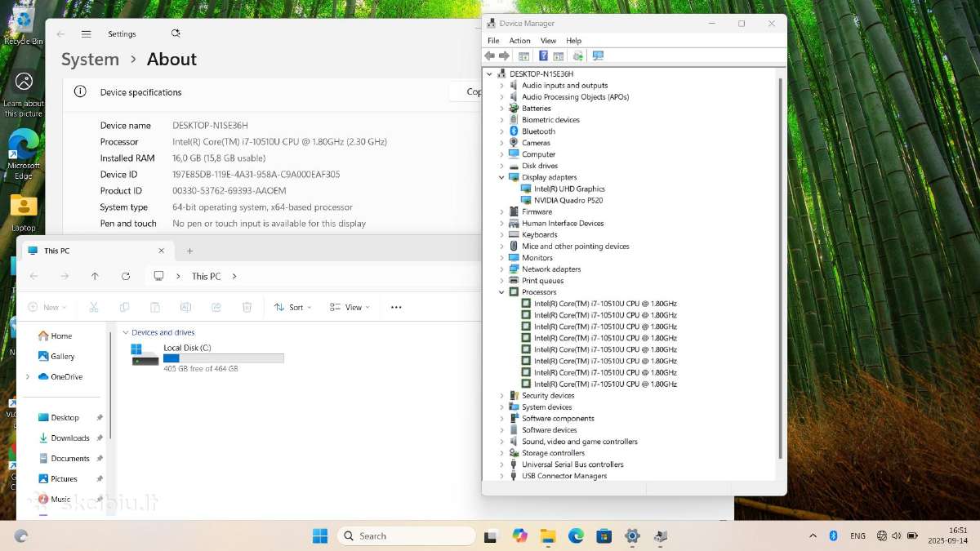This screenshot has height=551, width=980.
Task: Expand OneDrive in Explorer sidebar
Action: [x=27, y=377]
